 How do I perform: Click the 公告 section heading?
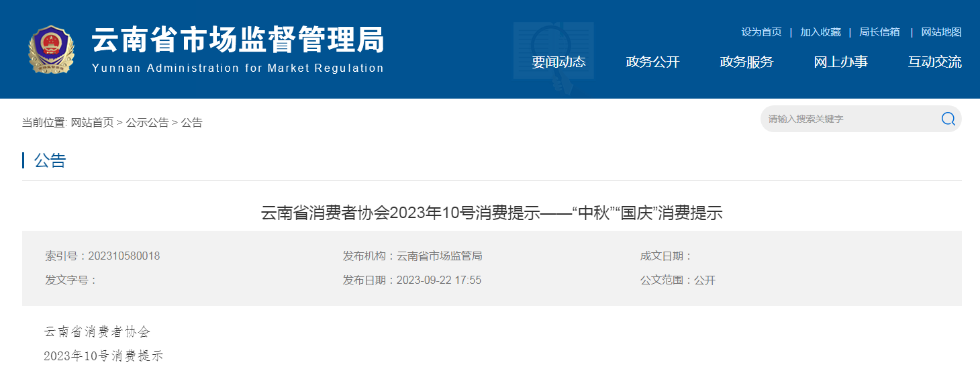point(50,160)
